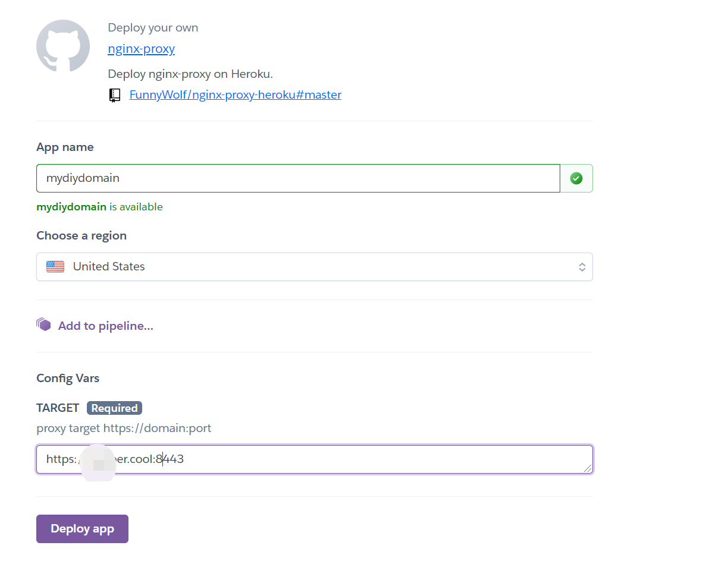The image size is (728, 580).
Task: Click the region dropdown arrows
Action: pos(582,267)
